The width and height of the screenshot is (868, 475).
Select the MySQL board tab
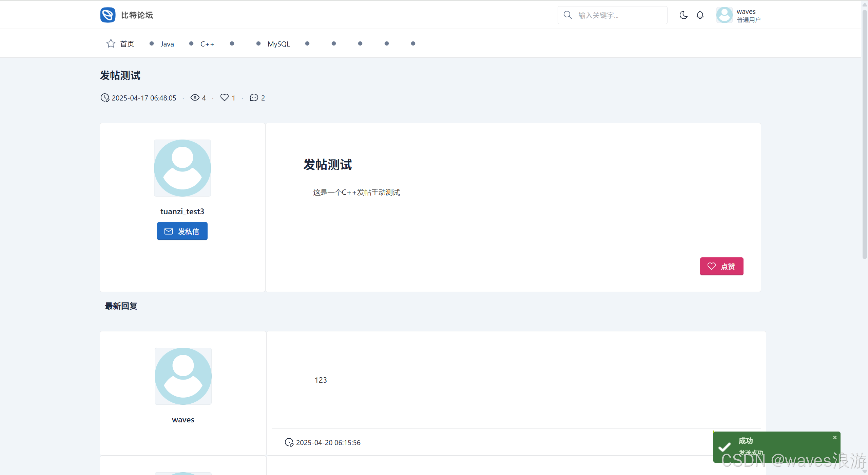point(278,44)
